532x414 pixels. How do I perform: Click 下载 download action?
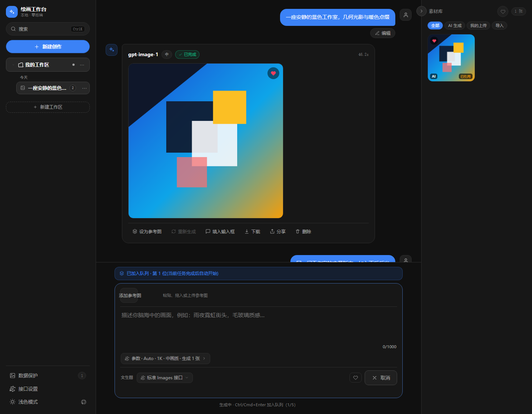point(252,231)
